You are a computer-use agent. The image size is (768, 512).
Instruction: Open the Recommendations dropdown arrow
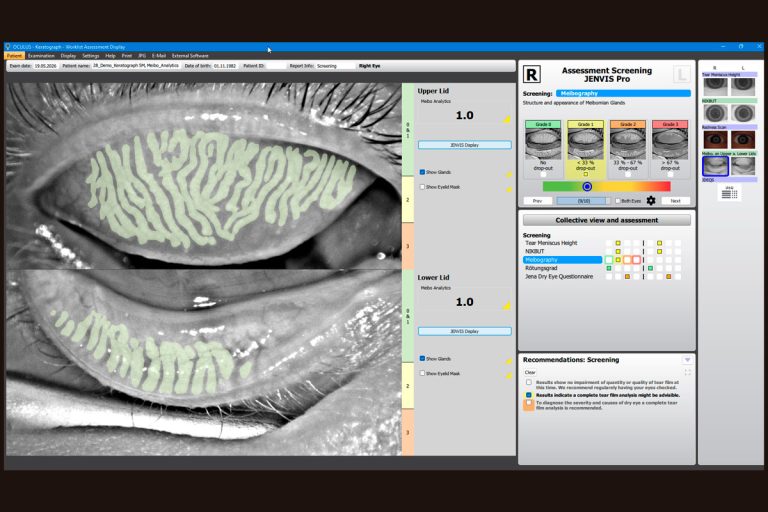coord(688,360)
